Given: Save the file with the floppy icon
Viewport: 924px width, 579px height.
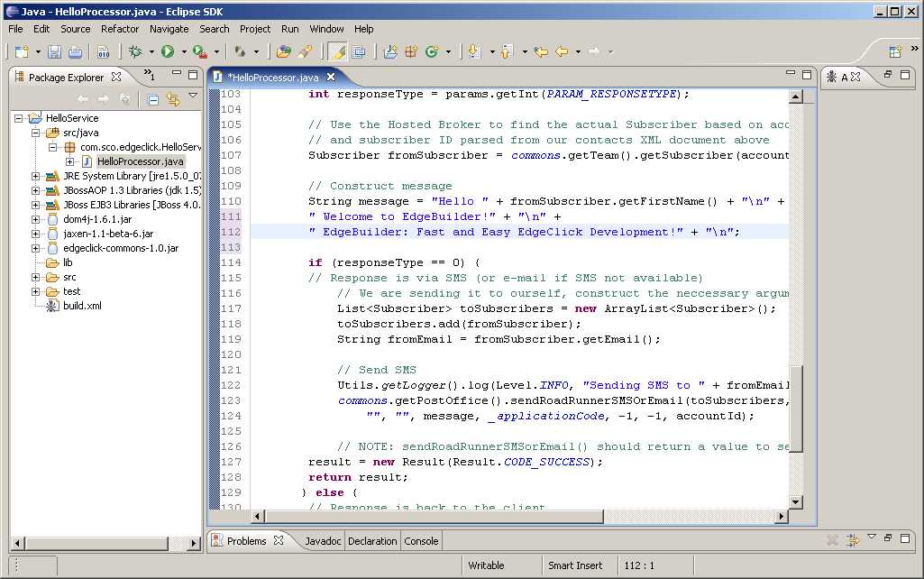Looking at the screenshot, I should [x=54, y=52].
